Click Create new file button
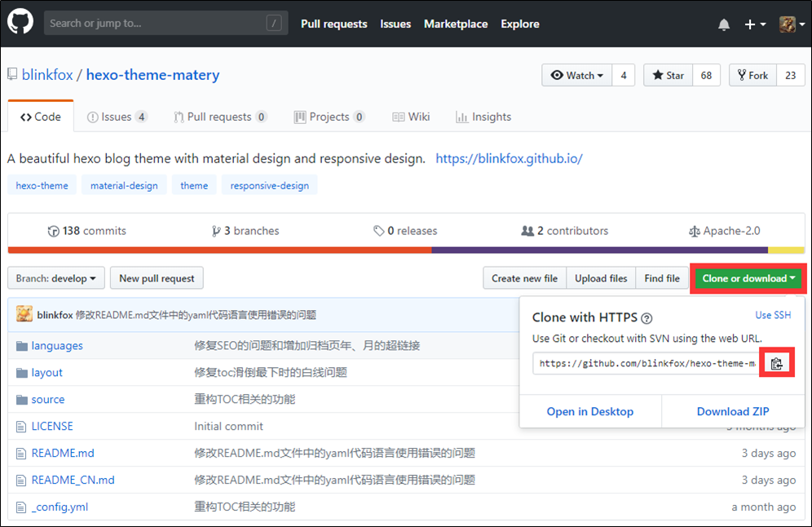The height and width of the screenshot is (527, 812). click(524, 278)
